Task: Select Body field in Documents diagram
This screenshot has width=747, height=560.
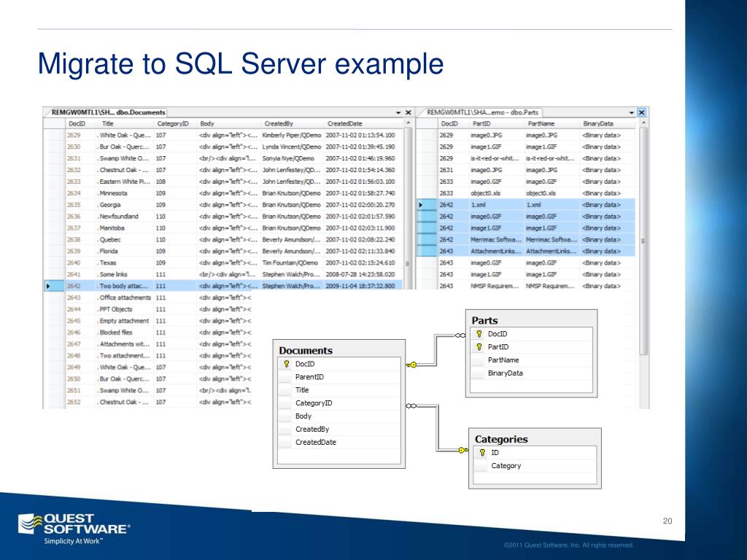Action: point(339,416)
